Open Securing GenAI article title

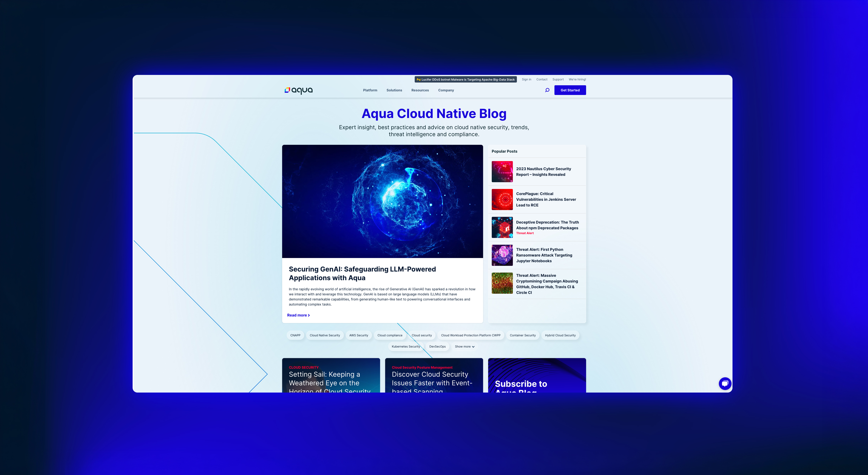[x=362, y=273]
